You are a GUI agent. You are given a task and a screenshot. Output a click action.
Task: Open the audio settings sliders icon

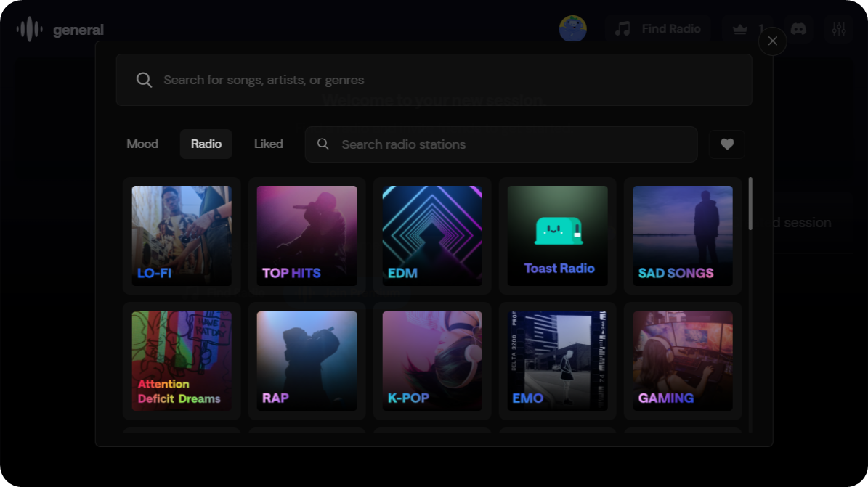click(x=838, y=28)
